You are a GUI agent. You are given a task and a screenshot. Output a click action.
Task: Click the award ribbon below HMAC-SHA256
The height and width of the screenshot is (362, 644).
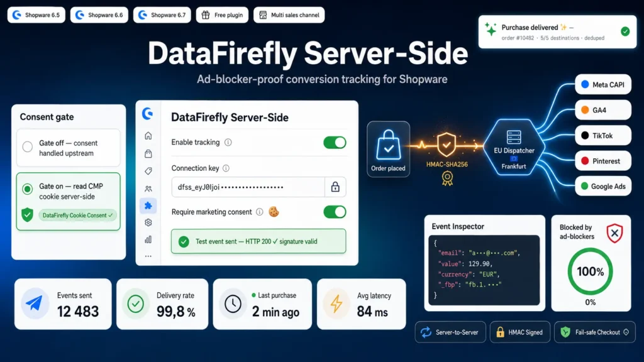pyautogui.click(x=447, y=178)
